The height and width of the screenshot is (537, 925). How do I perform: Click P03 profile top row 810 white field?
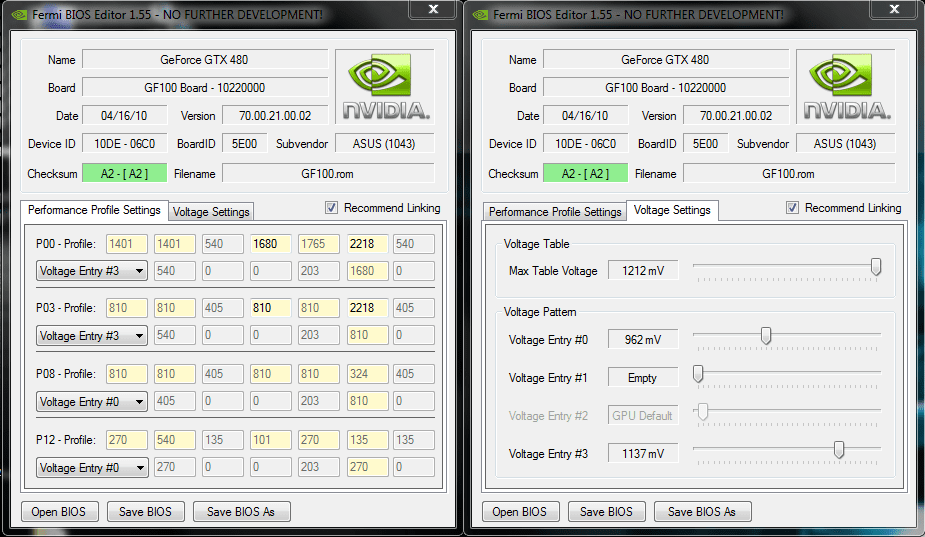tap(271, 307)
